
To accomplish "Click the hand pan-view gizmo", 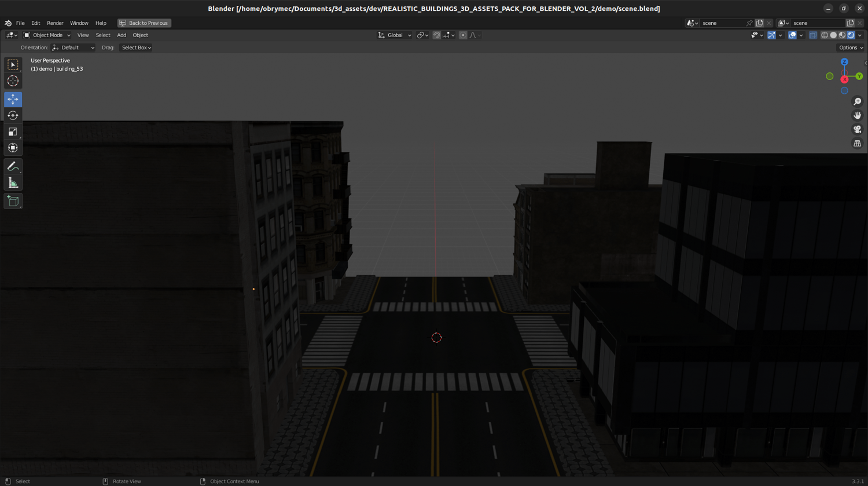I will pos(857,115).
